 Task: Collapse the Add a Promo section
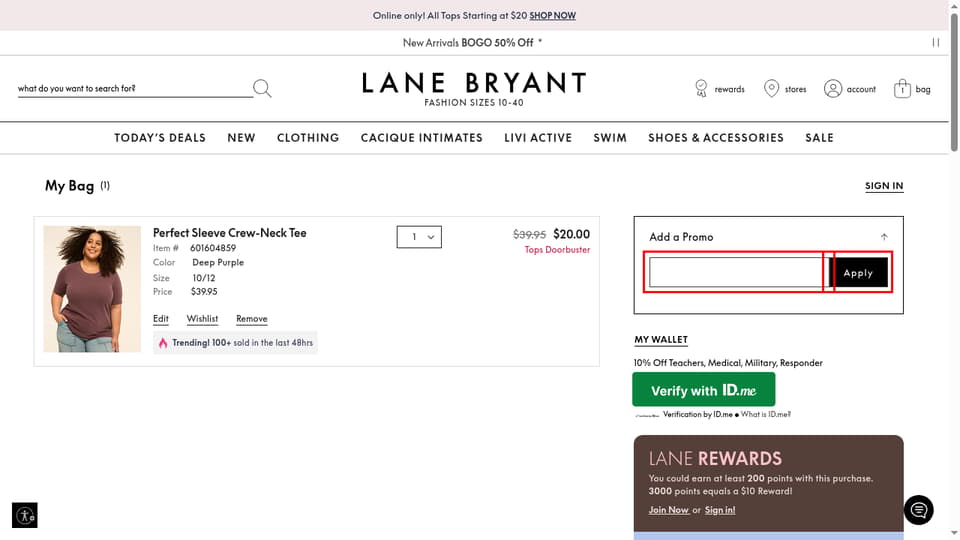tap(884, 237)
